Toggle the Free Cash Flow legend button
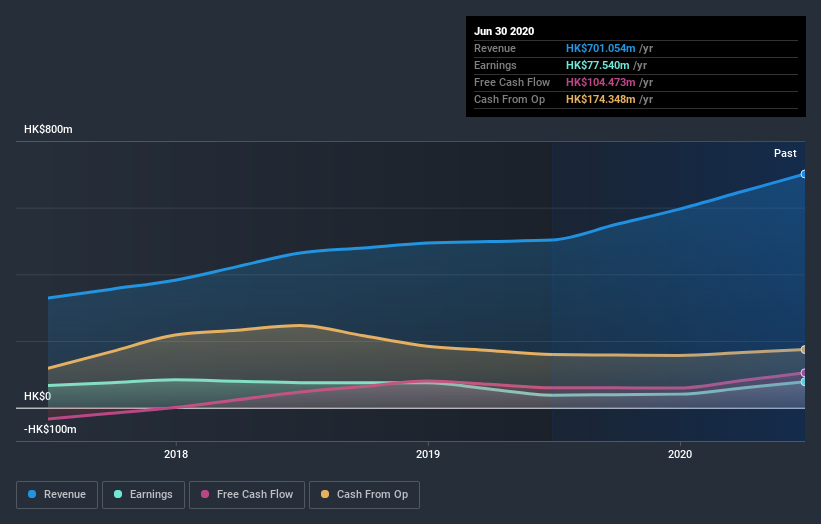Screen dimensions: 821x524 247,495
